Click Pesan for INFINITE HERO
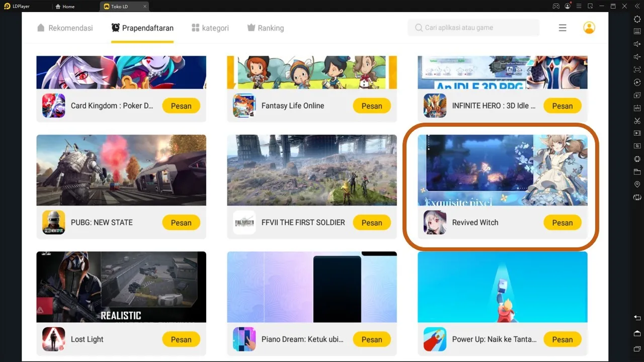 coord(562,106)
